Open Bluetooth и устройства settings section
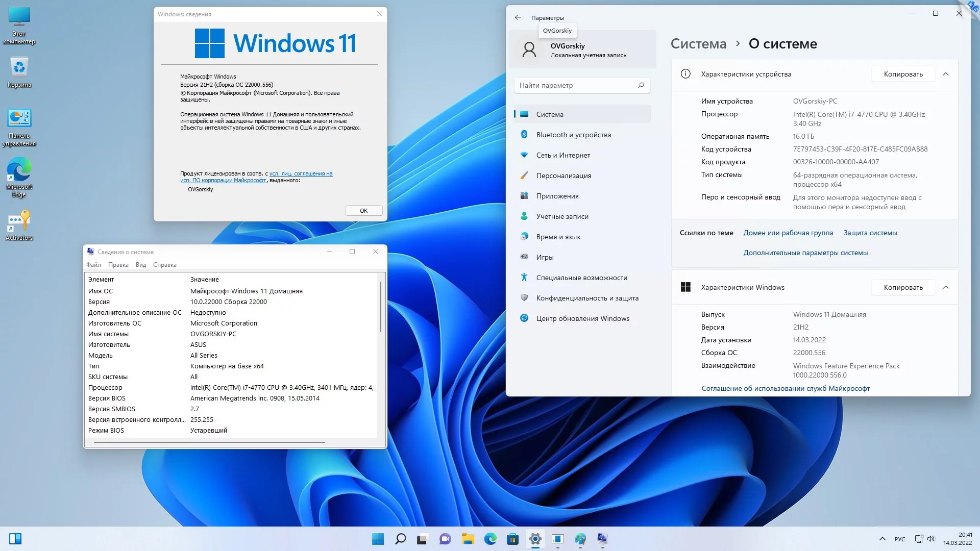Viewport: 980px width, 551px height. 573,135
